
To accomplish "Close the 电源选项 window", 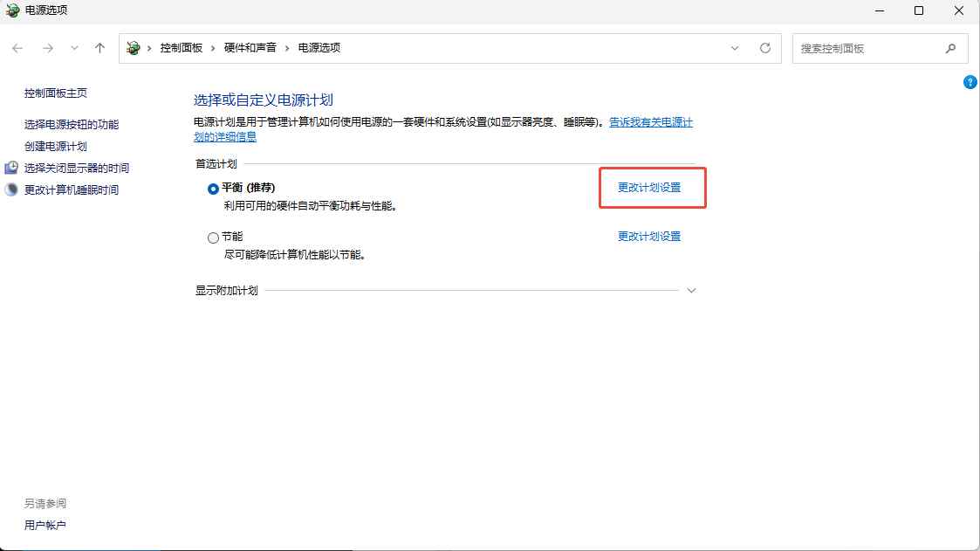I will (959, 10).
